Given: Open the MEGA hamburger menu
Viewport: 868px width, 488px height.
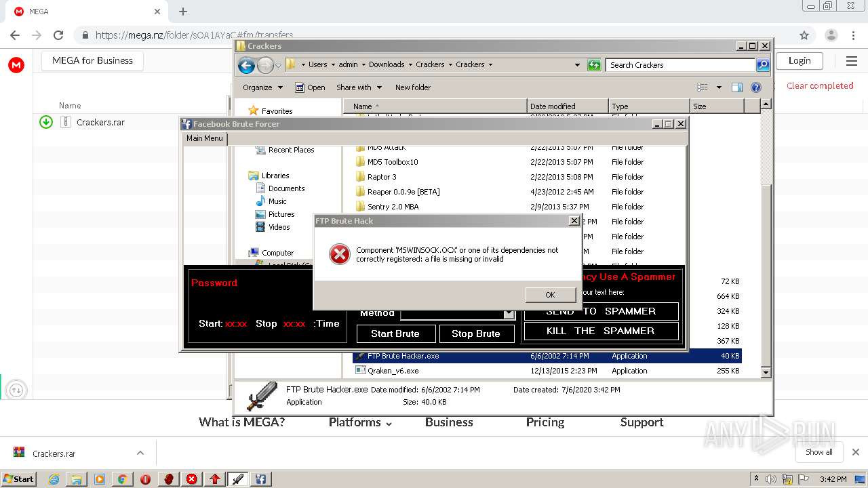Looking at the screenshot, I should pyautogui.click(x=852, y=61).
